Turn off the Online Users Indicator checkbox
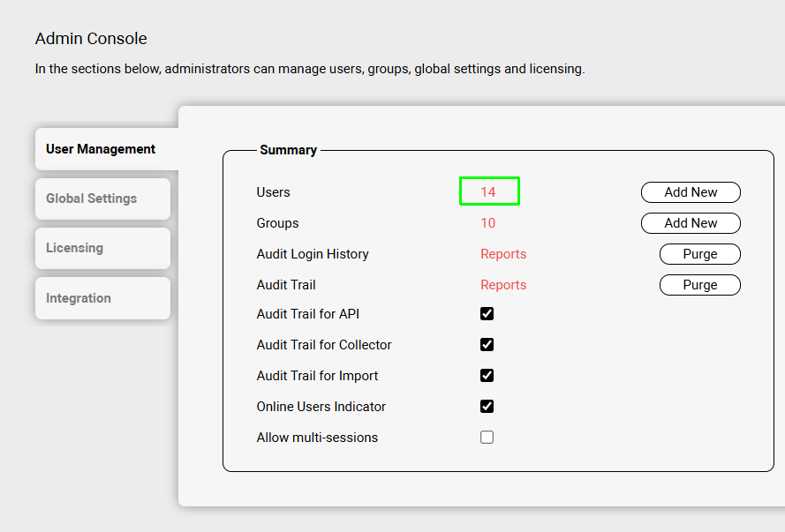The width and height of the screenshot is (785, 532). 487,407
